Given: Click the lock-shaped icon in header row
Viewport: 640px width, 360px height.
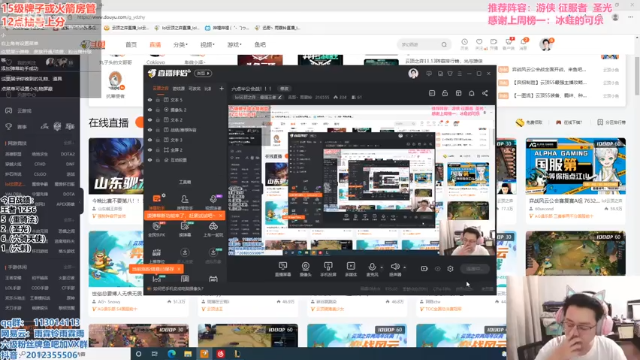Looking at the screenshot, I should click(x=445, y=93).
